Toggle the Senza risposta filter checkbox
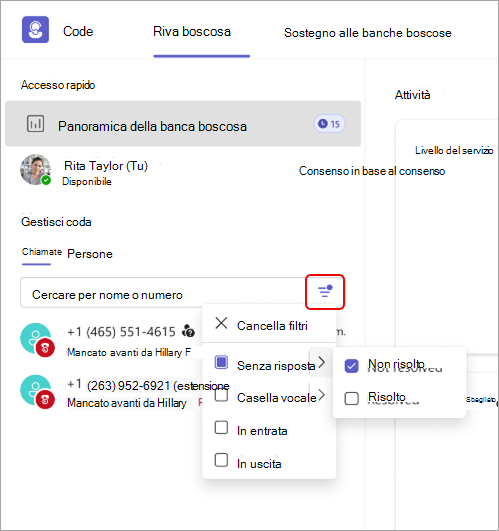This screenshot has height=531, width=499. coord(221,362)
